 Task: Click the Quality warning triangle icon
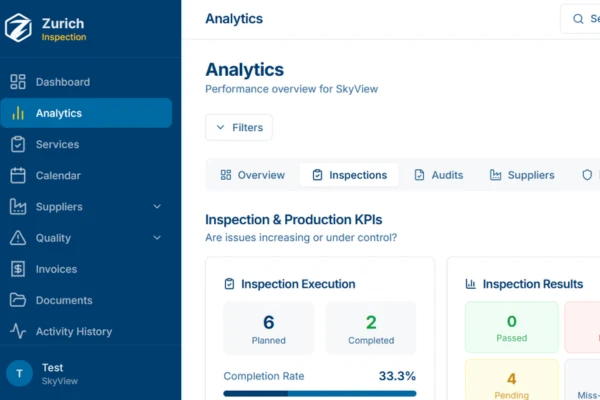coord(18,238)
